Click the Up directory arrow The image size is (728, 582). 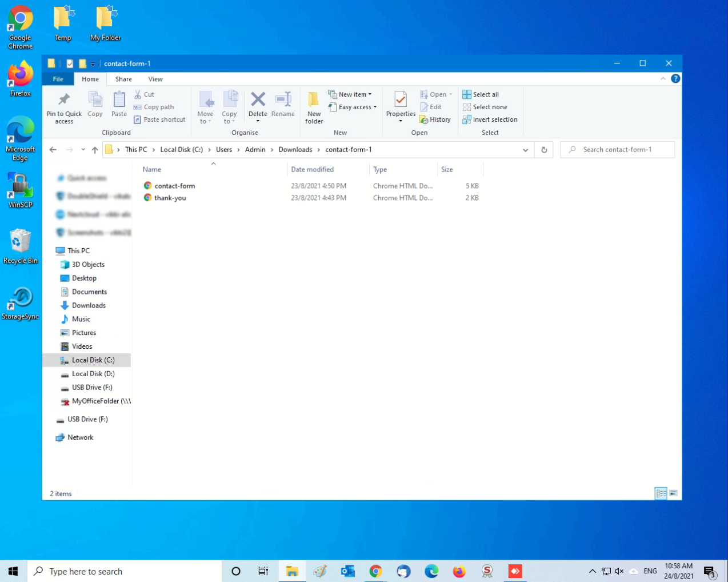95,150
